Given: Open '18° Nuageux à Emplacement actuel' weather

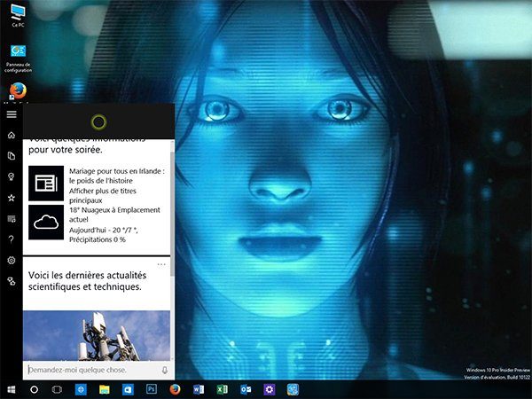Looking at the screenshot, I should click(x=114, y=215).
